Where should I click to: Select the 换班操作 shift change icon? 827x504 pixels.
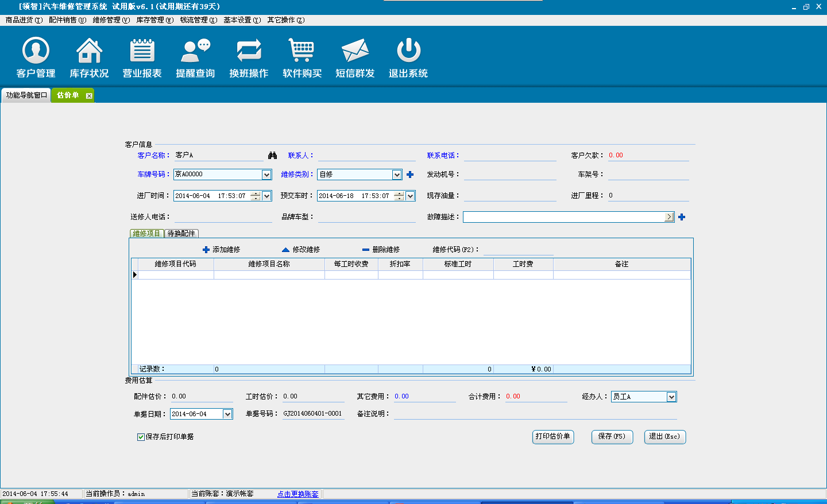249,51
